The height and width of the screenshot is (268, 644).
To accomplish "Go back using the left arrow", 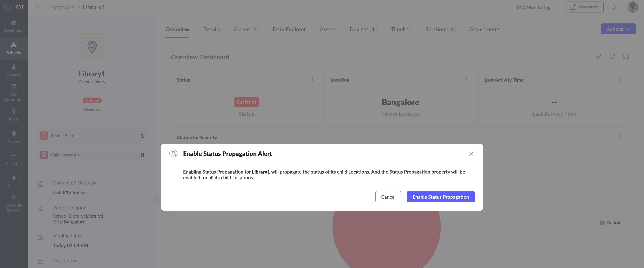I will pos(40,7).
